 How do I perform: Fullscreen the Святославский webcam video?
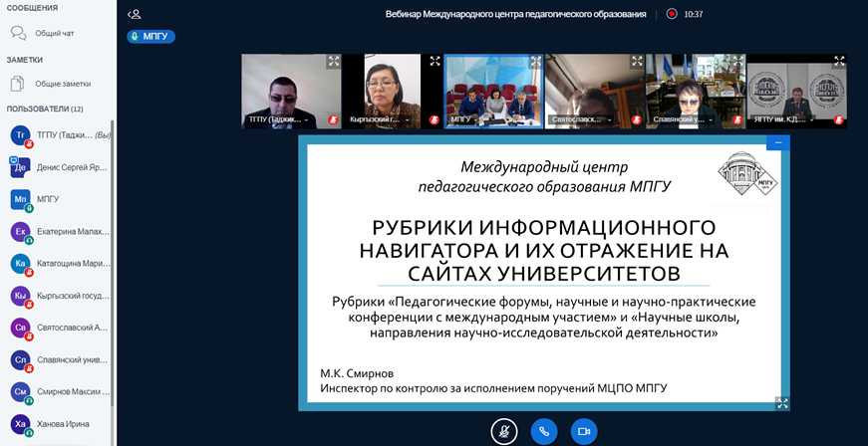pyautogui.click(x=637, y=62)
